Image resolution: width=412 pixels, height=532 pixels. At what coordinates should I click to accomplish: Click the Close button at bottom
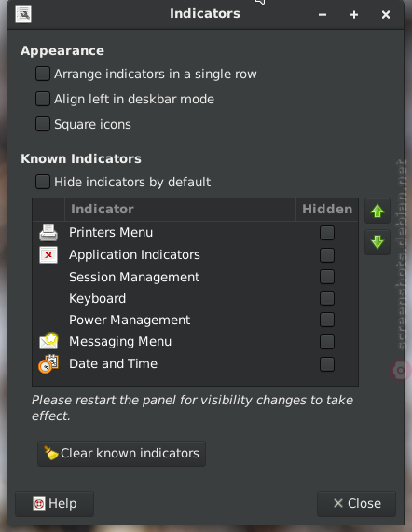pos(356,504)
